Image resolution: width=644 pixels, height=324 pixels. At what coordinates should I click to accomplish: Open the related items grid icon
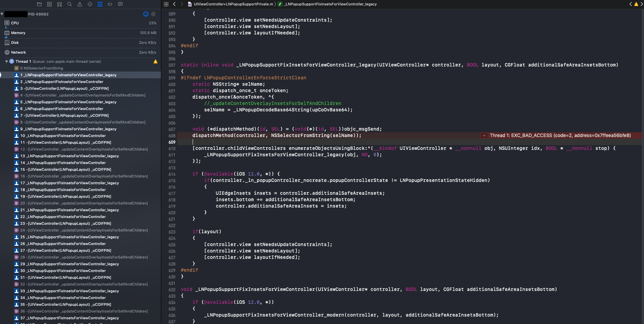pyautogui.click(x=166, y=4)
